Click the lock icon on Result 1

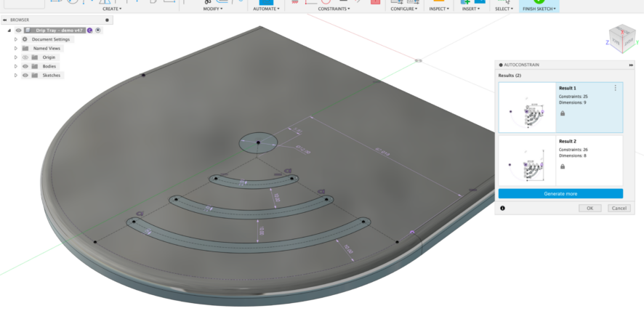click(x=563, y=113)
